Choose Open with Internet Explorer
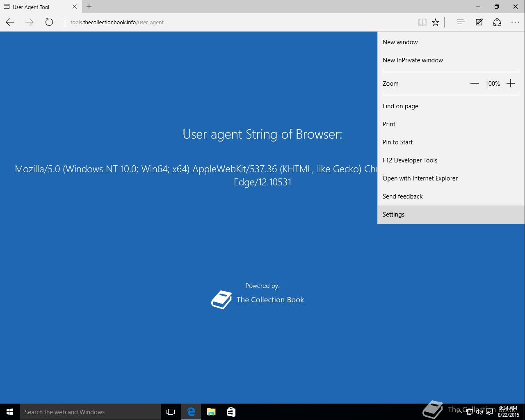Screen dimensions: 525x420 tap(451, 178)
